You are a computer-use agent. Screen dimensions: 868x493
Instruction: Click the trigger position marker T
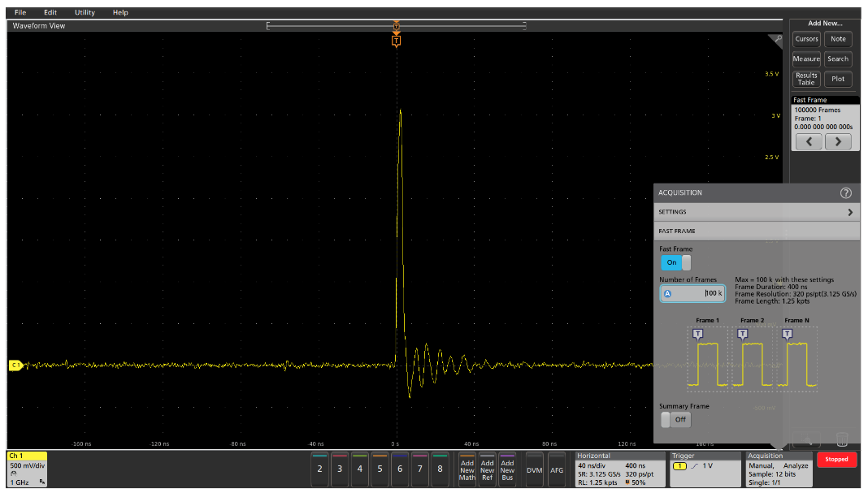tap(396, 41)
